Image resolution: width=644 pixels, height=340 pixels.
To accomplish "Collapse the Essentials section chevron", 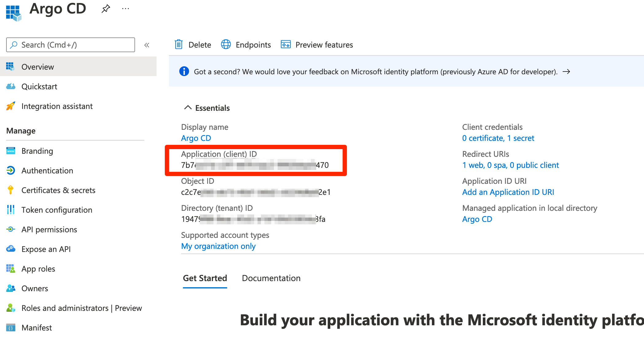I will (x=188, y=108).
